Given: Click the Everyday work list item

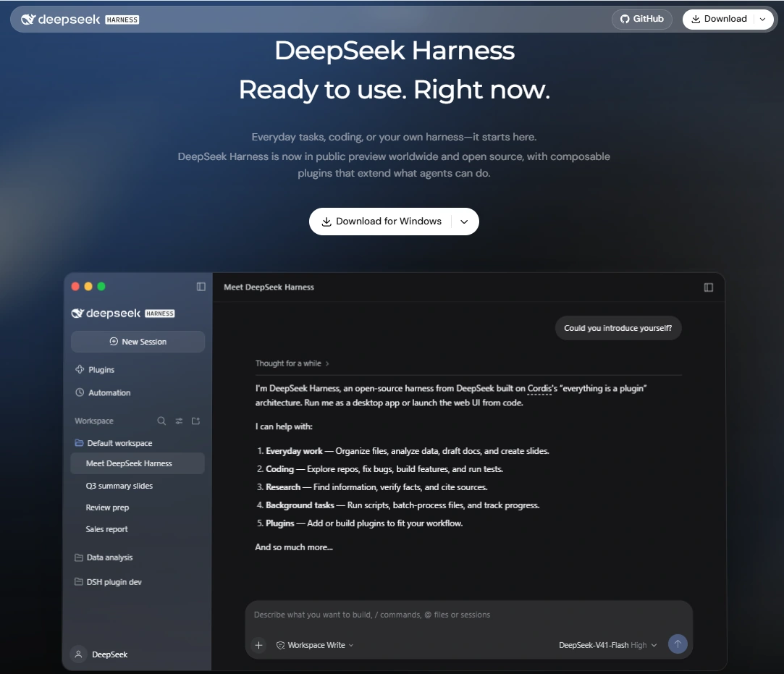Looking at the screenshot, I should 403,451.
